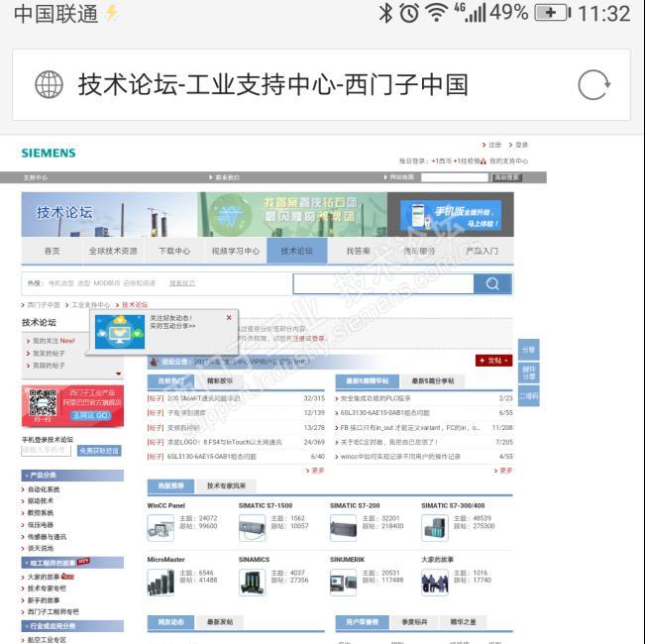Open the FB 接口 in_out variant post
The image size is (645, 644).
click(410, 428)
